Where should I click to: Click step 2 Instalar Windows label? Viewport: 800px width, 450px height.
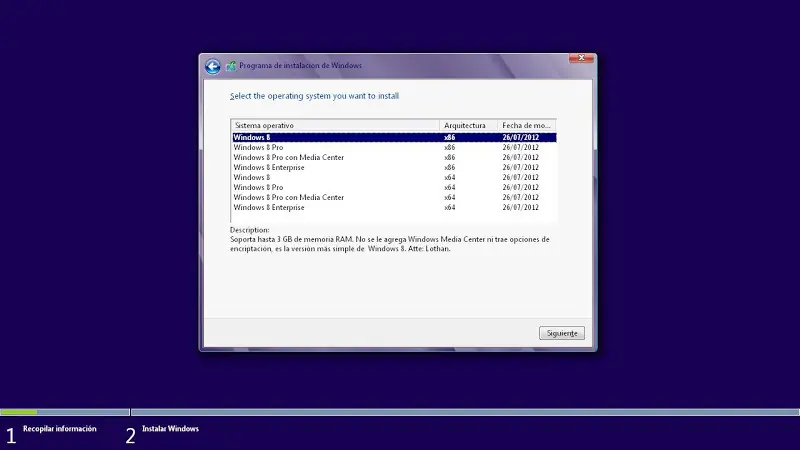coord(170,429)
